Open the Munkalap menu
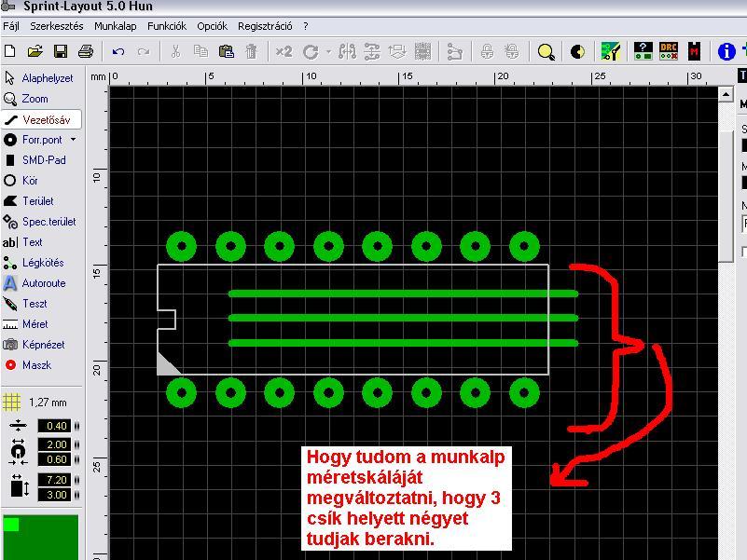747x560 pixels. pos(116,26)
